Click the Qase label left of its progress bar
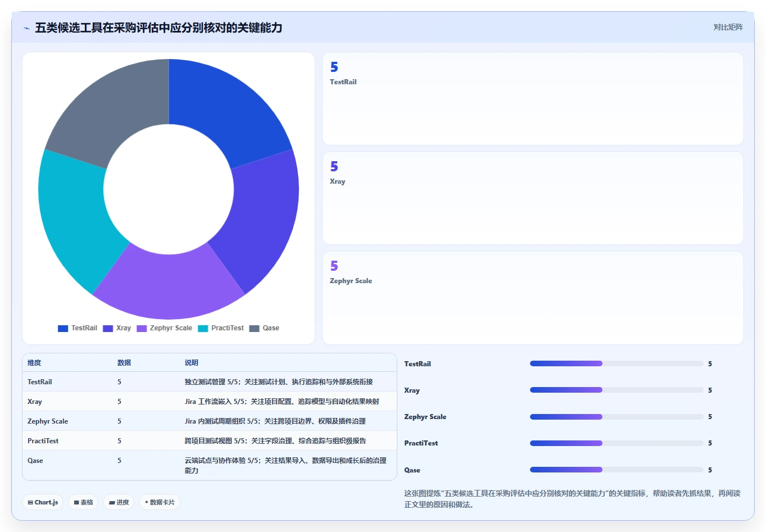The height and width of the screenshot is (532, 766). tap(412, 470)
